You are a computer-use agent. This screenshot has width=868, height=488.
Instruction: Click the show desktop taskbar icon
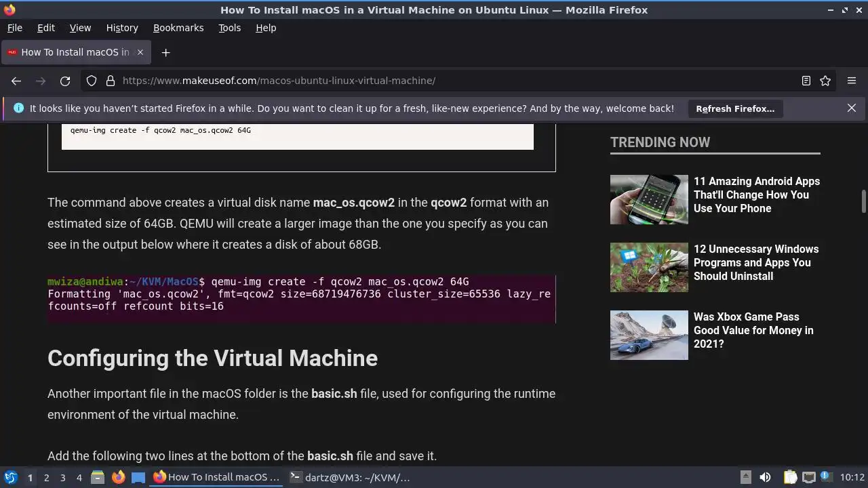tap(138, 477)
